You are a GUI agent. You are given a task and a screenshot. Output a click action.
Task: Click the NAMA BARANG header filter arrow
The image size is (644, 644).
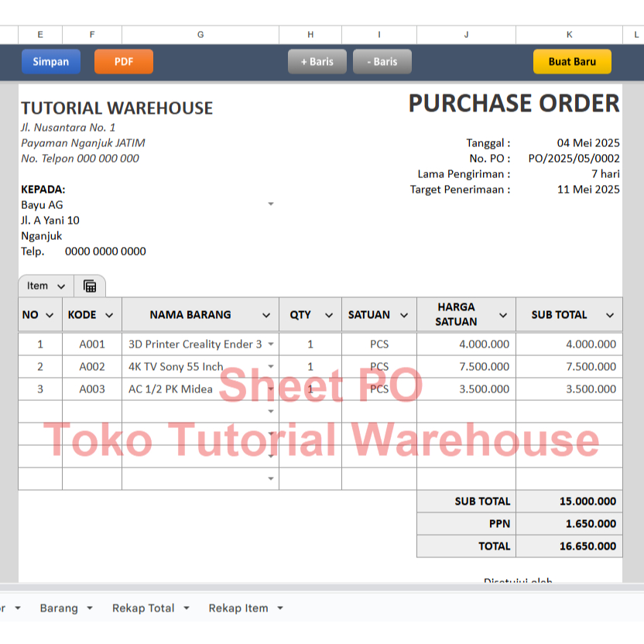click(267, 314)
